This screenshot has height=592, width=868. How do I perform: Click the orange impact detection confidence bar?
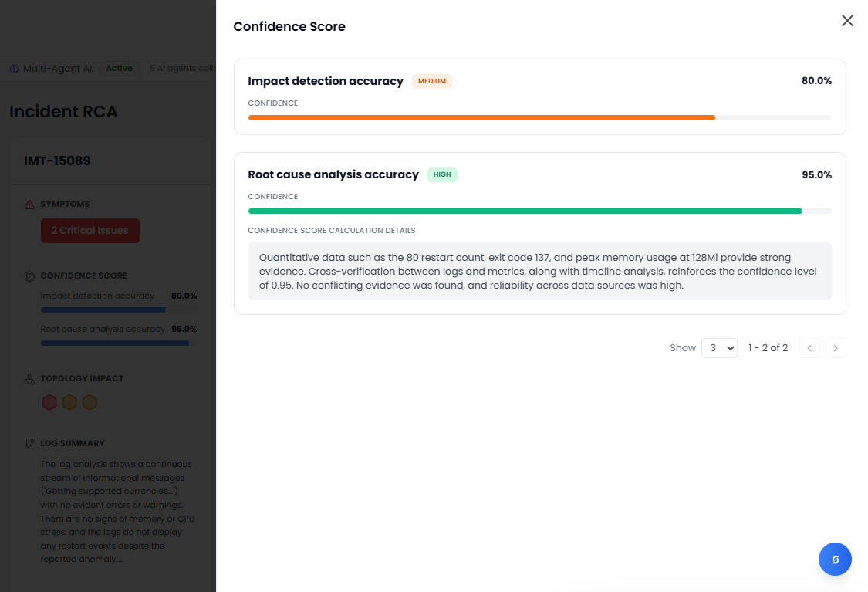click(481, 117)
